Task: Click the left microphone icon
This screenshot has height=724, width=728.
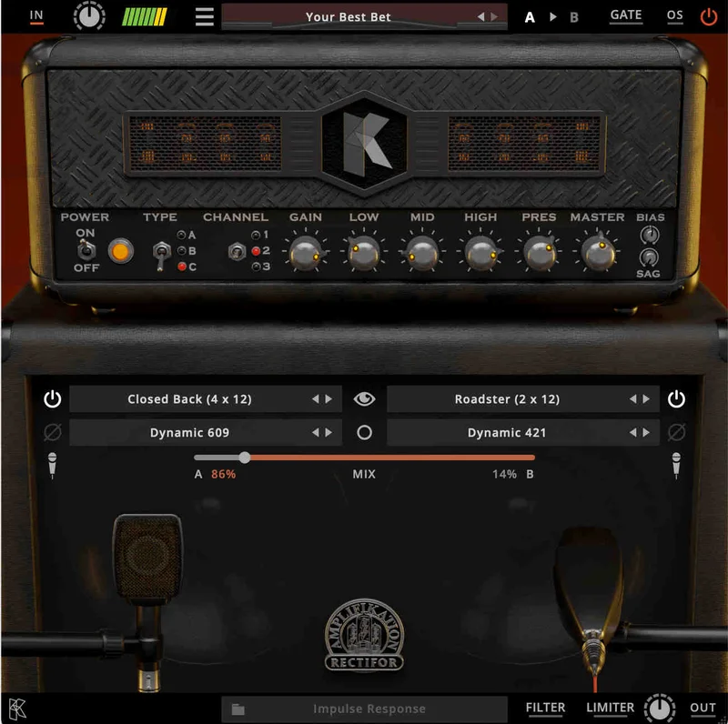Action: click(x=52, y=466)
